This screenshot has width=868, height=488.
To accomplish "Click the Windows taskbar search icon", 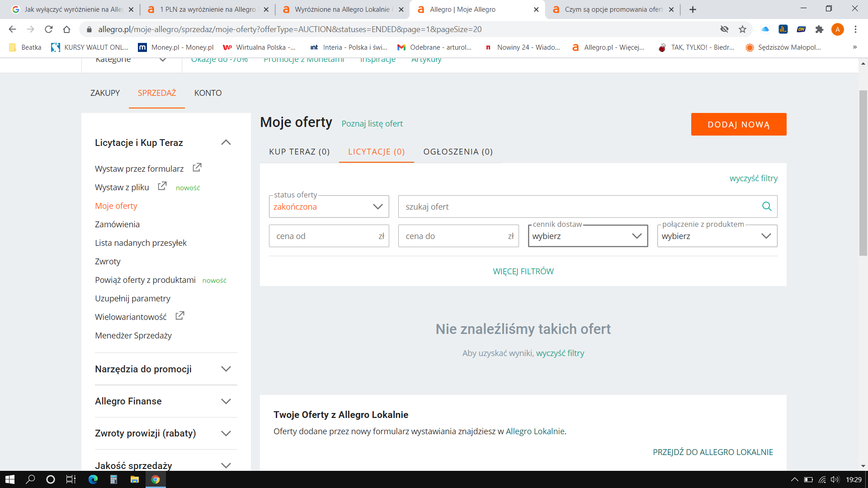I will click(30, 479).
